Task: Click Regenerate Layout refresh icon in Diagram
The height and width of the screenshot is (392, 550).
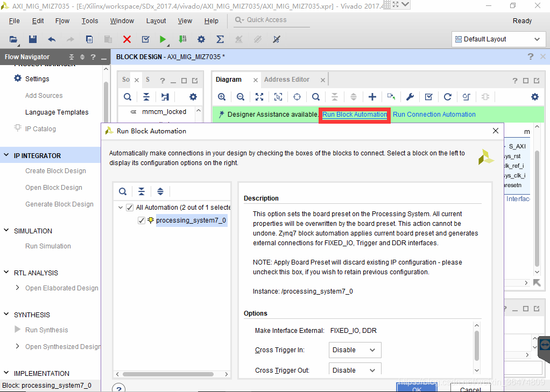Action: point(448,97)
